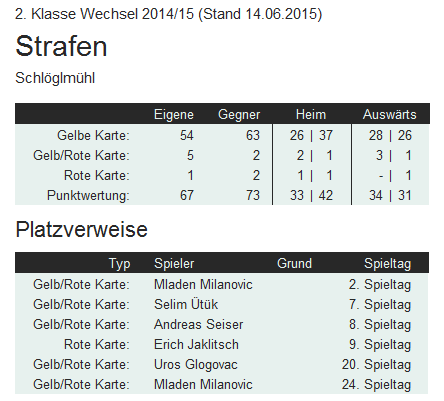
Task: Click the Schlöglmühl team name
Action: [55, 78]
